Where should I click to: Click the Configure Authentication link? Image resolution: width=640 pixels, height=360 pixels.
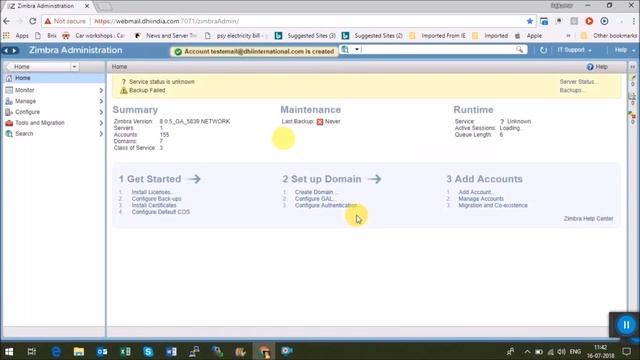(327, 205)
